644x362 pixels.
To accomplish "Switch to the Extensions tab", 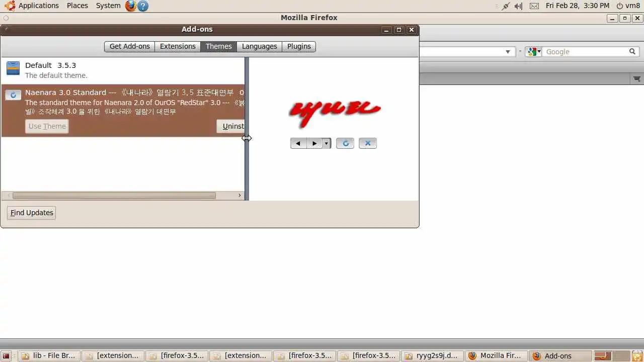I will point(178,46).
